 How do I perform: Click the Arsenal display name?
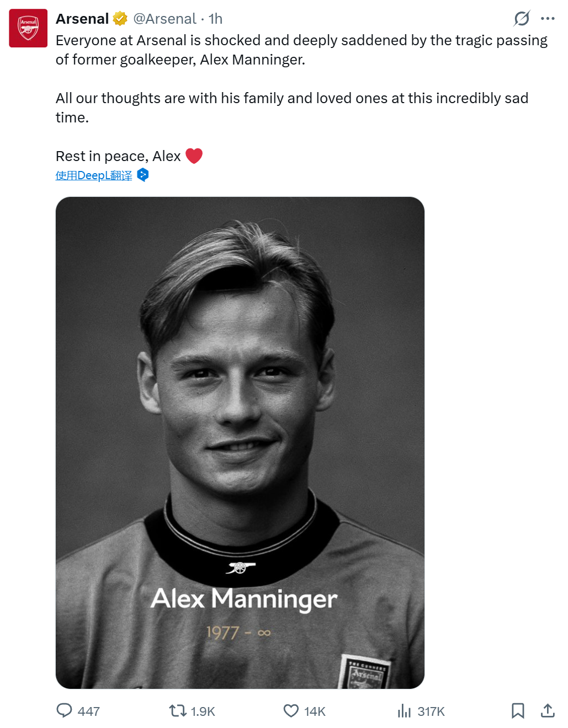click(x=82, y=19)
